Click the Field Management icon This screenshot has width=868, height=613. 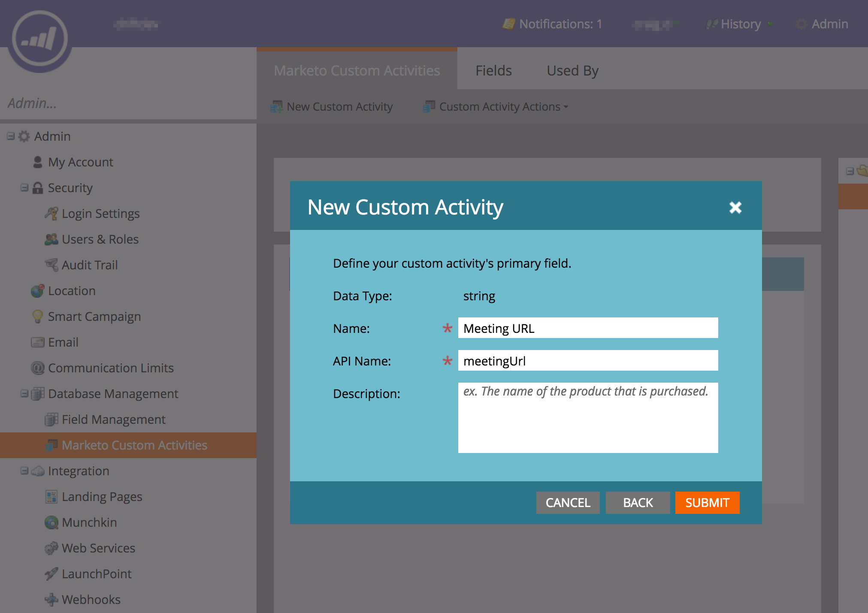pyautogui.click(x=51, y=420)
